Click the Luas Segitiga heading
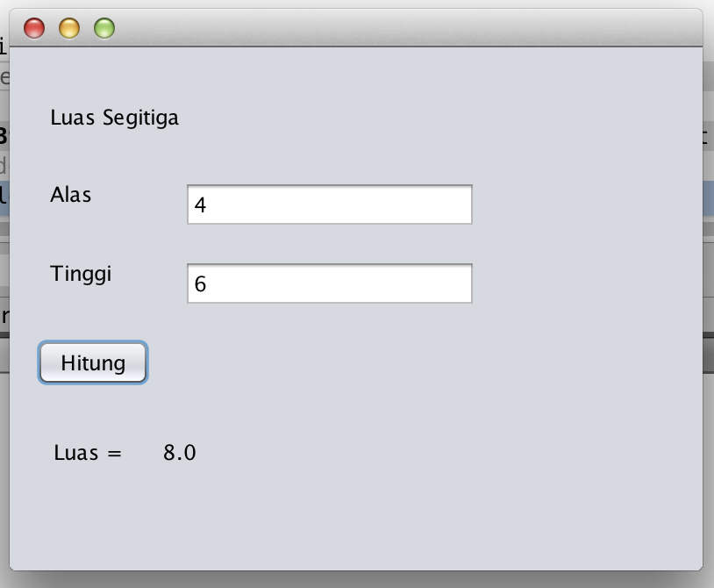 (116, 117)
